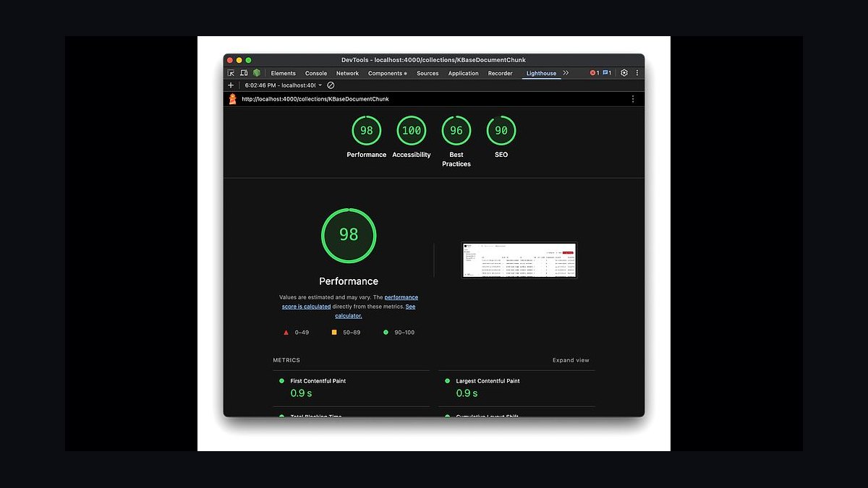Image resolution: width=868 pixels, height=488 pixels.
Task: Click the green circle 90–100 legend item
Action: pos(399,333)
